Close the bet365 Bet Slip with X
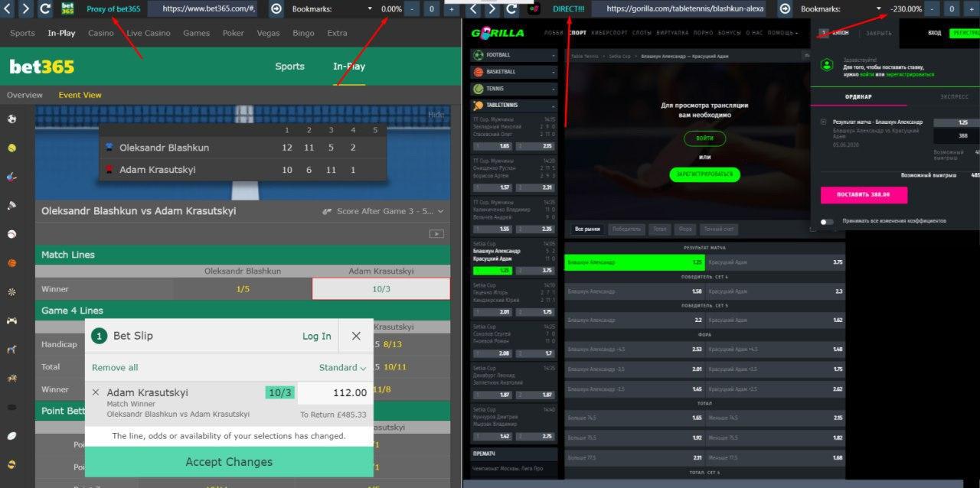Image resolution: width=980 pixels, height=488 pixels. pyautogui.click(x=356, y=336)
